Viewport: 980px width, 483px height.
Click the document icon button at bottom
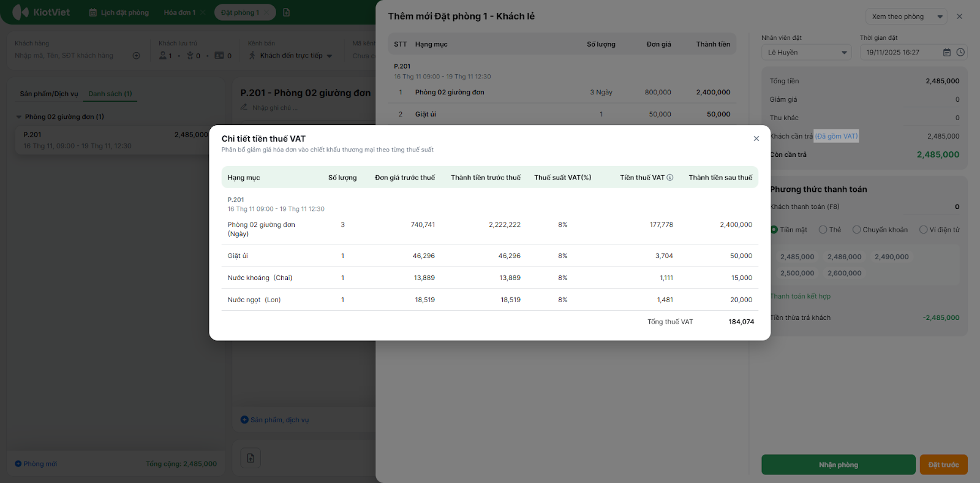251,458
